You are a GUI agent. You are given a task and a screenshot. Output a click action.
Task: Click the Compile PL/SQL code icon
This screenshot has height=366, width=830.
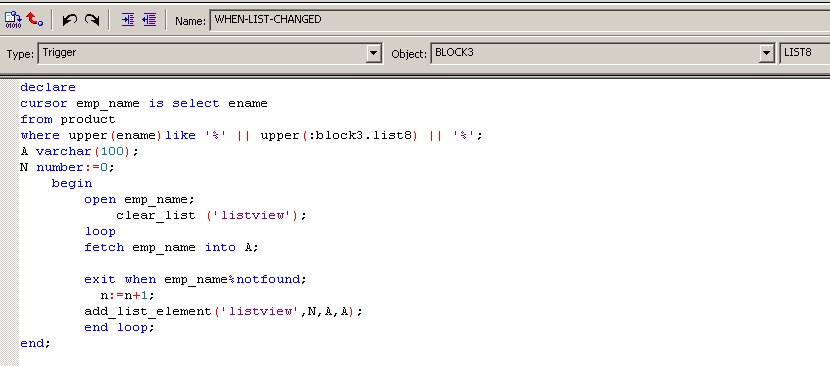click(x=13, y=20)
